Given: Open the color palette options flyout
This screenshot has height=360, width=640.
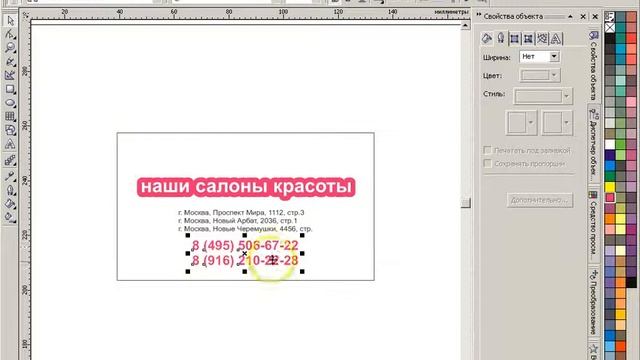Looking at the screenshot, I should coord(610,17).
